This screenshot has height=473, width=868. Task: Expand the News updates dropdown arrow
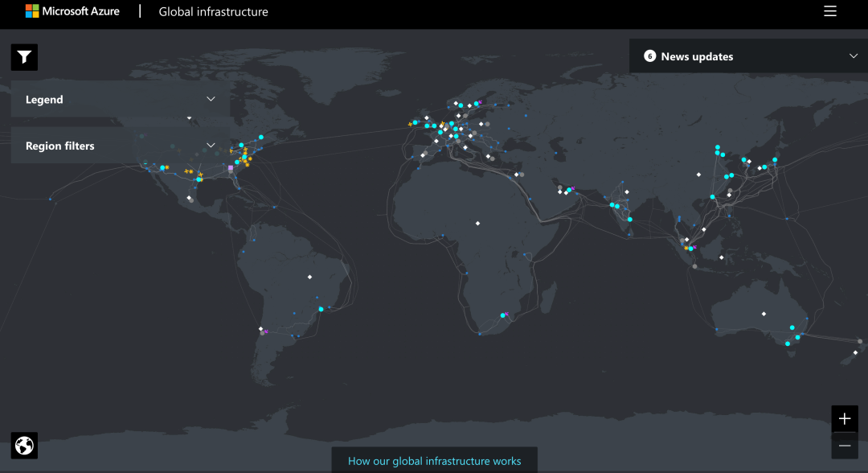853,56
